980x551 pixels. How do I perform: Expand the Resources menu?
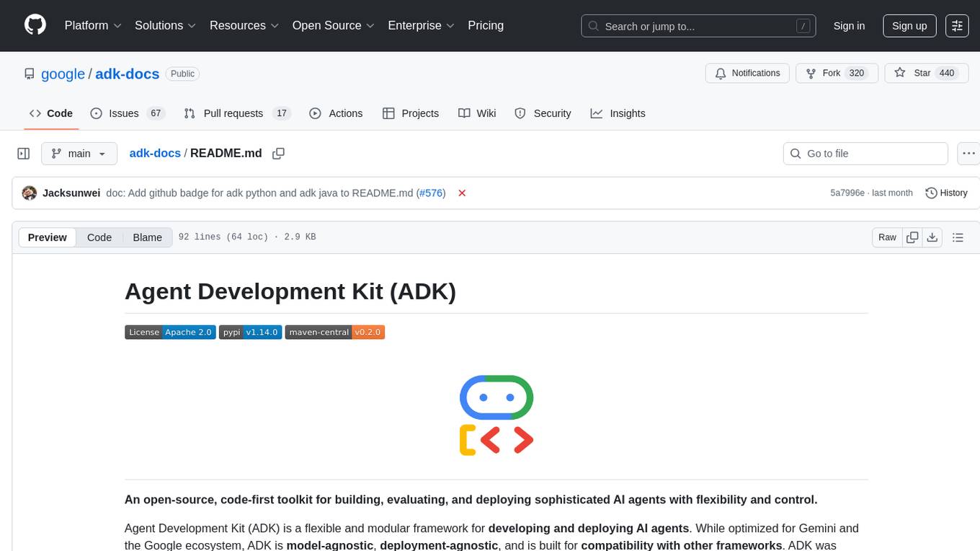[x=244, y=25]
